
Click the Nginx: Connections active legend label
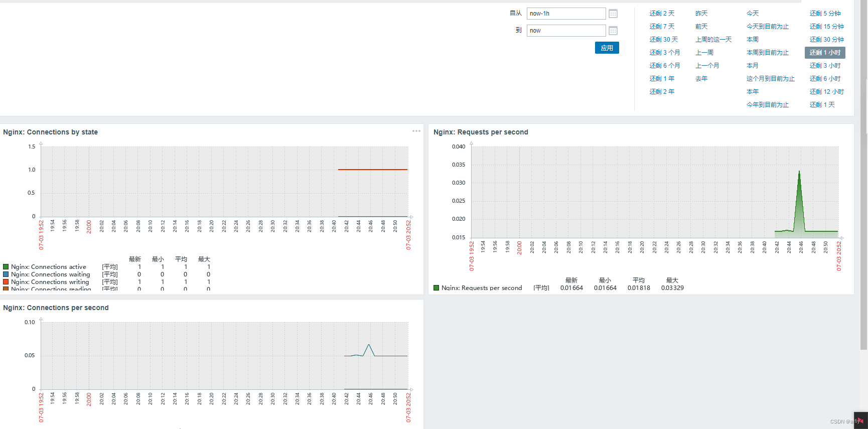coord(49,267)
